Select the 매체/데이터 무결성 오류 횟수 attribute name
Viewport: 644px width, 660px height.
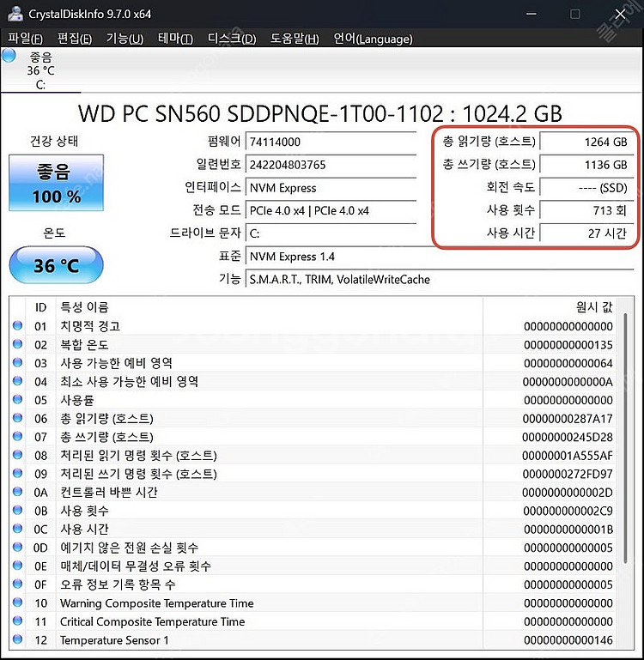(136, 566)
